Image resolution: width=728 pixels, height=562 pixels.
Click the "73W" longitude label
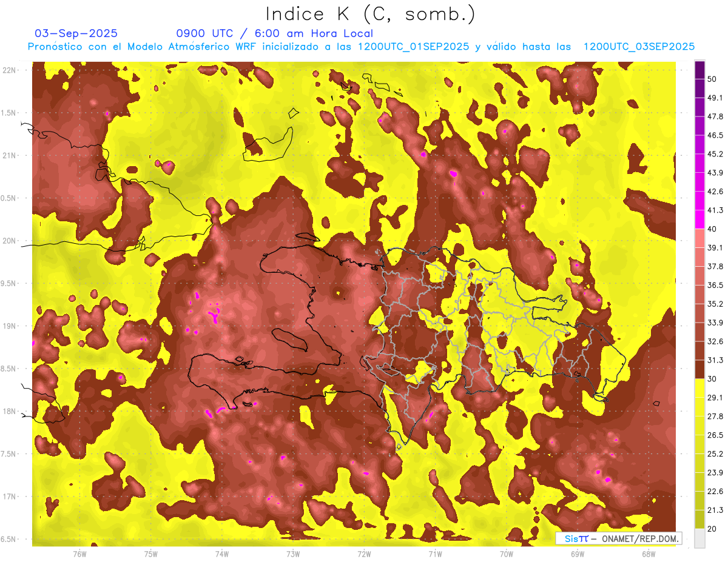pos(293,554)
